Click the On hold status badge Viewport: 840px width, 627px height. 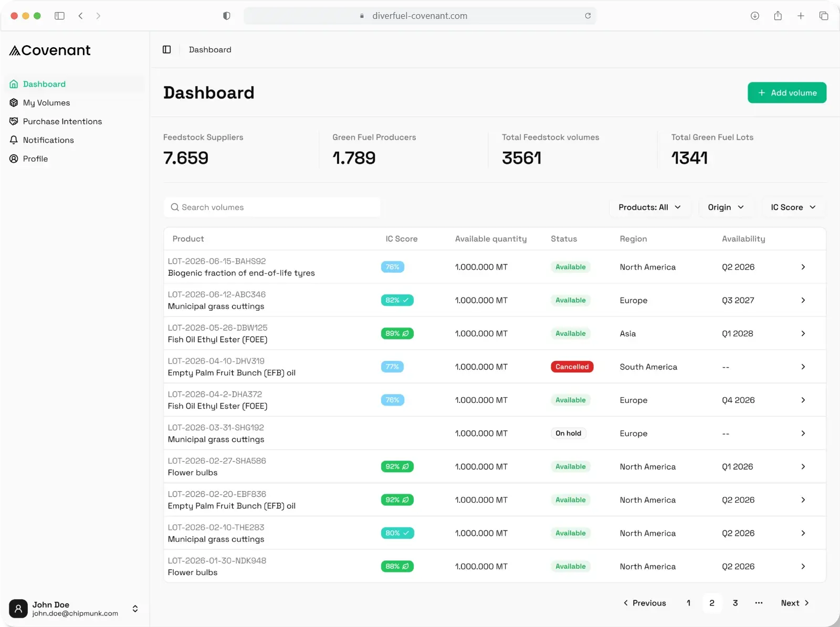point(568,433)
